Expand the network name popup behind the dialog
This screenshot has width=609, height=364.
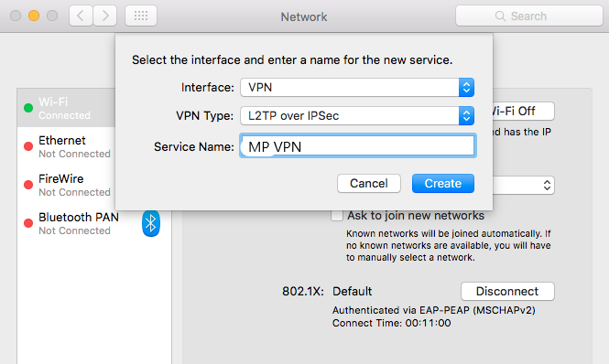(x=523, y=185)
